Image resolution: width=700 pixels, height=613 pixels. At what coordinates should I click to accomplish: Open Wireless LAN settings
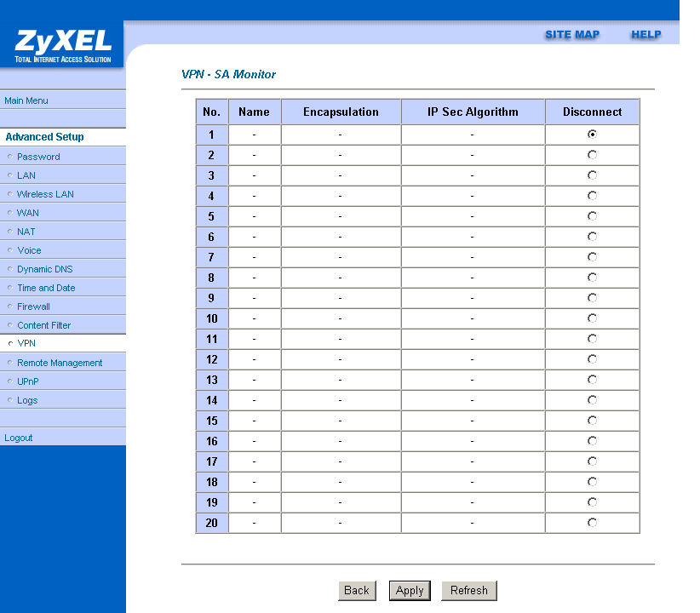coord(45,194)
